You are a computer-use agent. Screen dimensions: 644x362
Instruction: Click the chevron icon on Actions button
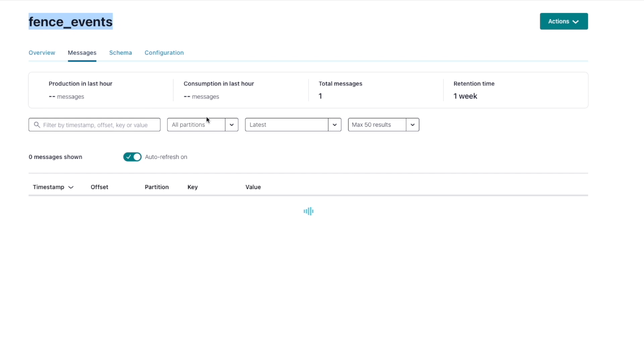coord(576,22)
